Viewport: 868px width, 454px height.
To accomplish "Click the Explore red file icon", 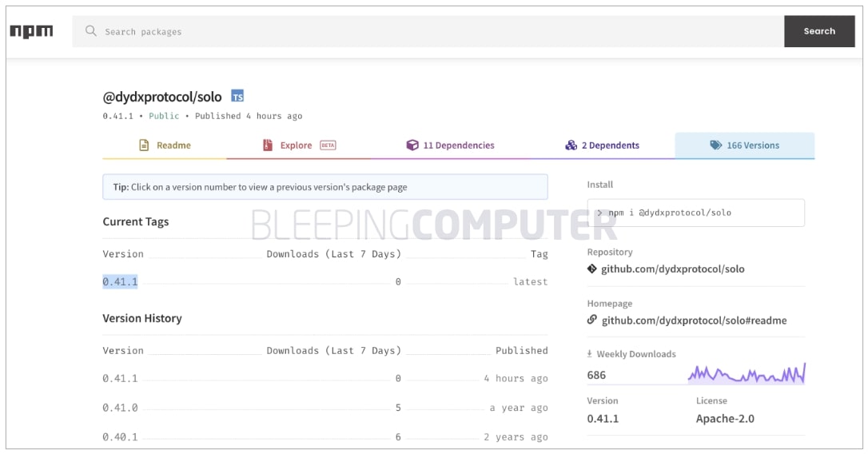I will [x=268, y=145].
